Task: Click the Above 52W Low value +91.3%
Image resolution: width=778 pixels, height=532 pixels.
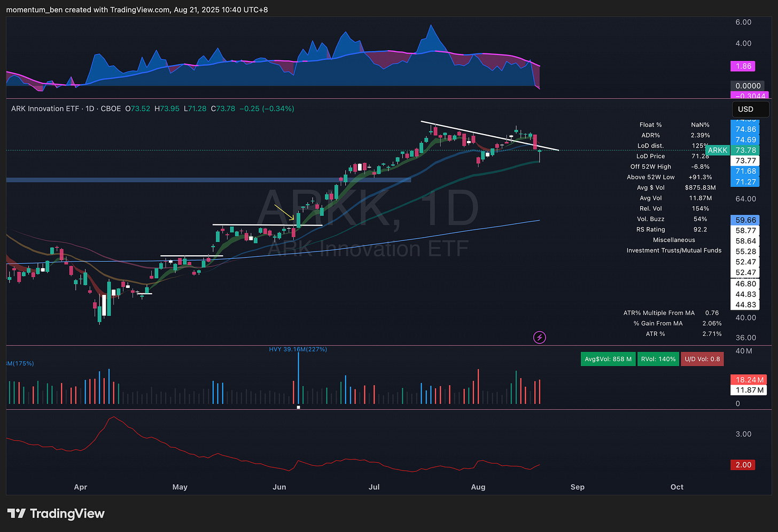Action: (700, 177)
